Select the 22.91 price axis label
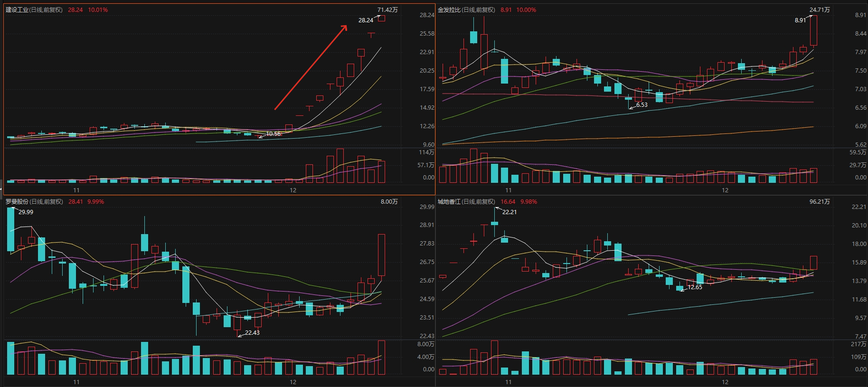Viewport: 868px width, 387px height. point(427,52)
